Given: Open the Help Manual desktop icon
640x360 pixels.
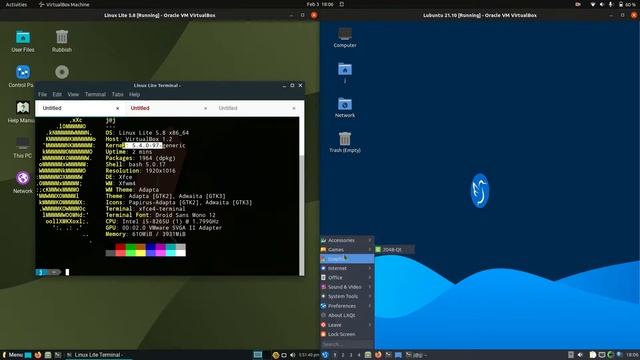Looking at the screenshot, I should point(21,111).
